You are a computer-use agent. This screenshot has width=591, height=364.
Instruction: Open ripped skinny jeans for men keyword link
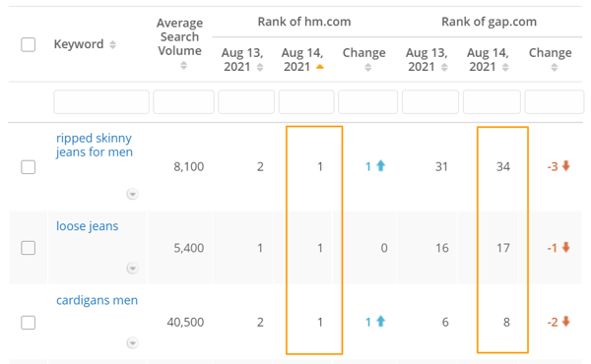tap(95, 145)
